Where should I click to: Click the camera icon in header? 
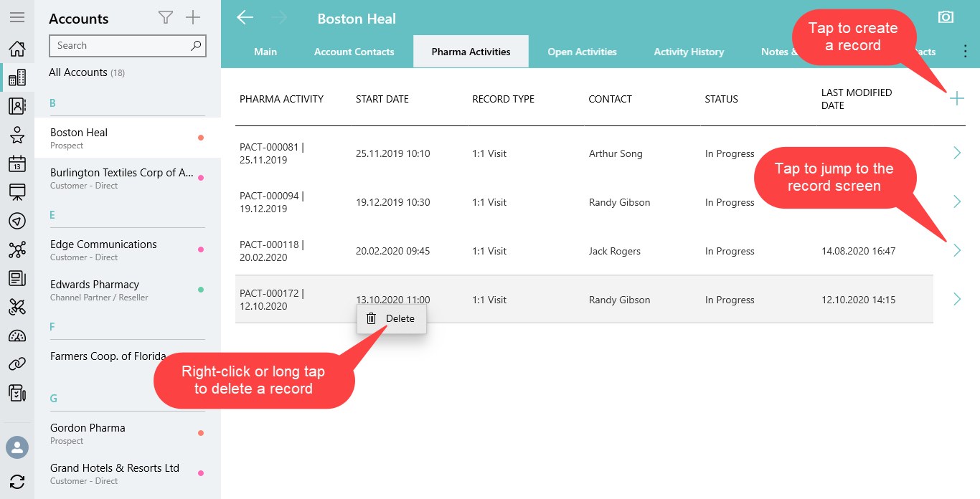(946, 17)
